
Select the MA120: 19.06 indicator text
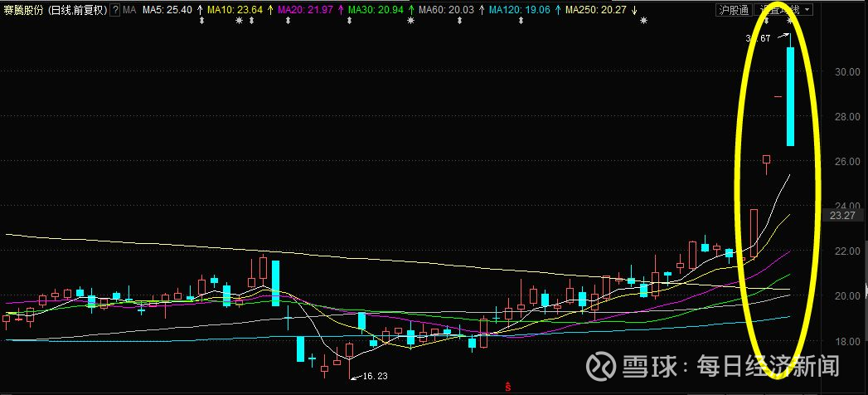tap(519, 10)
